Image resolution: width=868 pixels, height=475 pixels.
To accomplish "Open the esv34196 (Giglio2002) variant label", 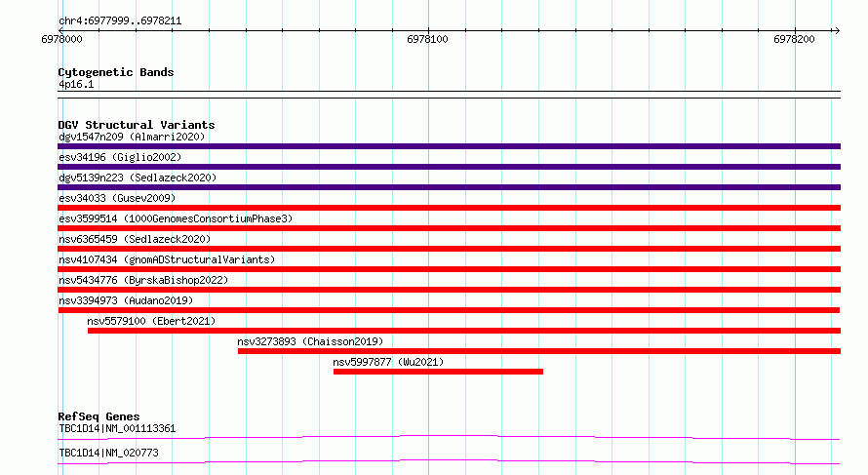I will pyautogui.click(x=120, y=157).
